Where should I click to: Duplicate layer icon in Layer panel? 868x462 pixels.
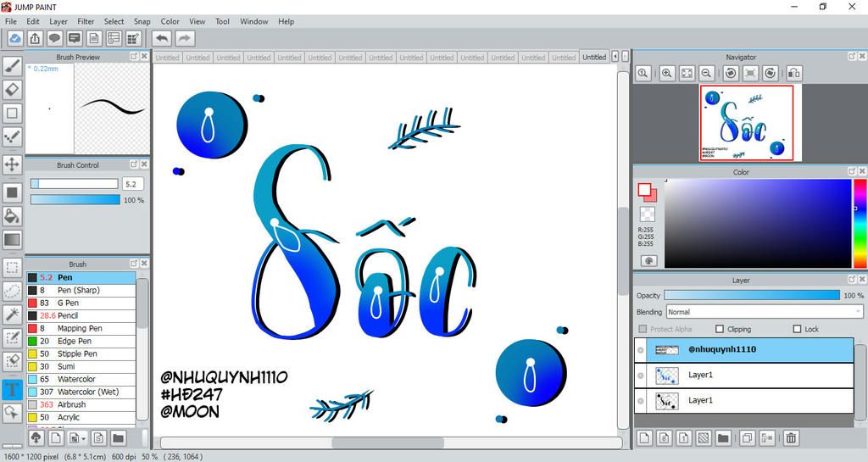[747, 438]
